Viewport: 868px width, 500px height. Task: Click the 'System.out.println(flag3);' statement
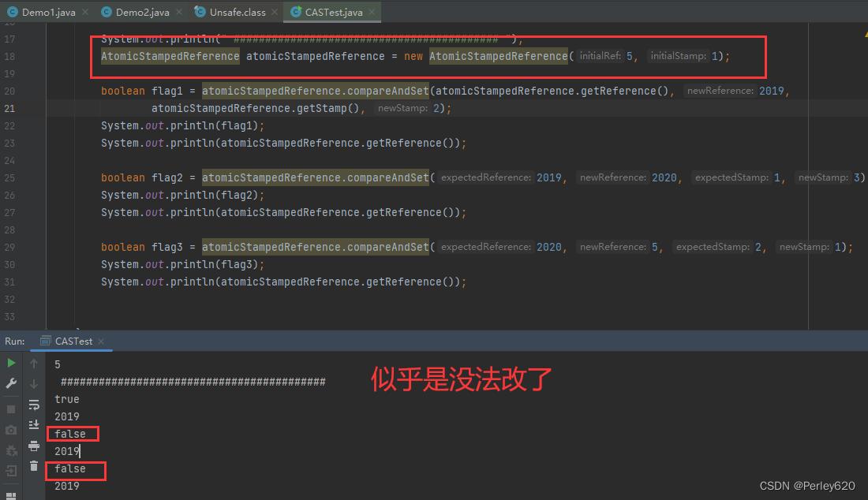tap(183, 264)
